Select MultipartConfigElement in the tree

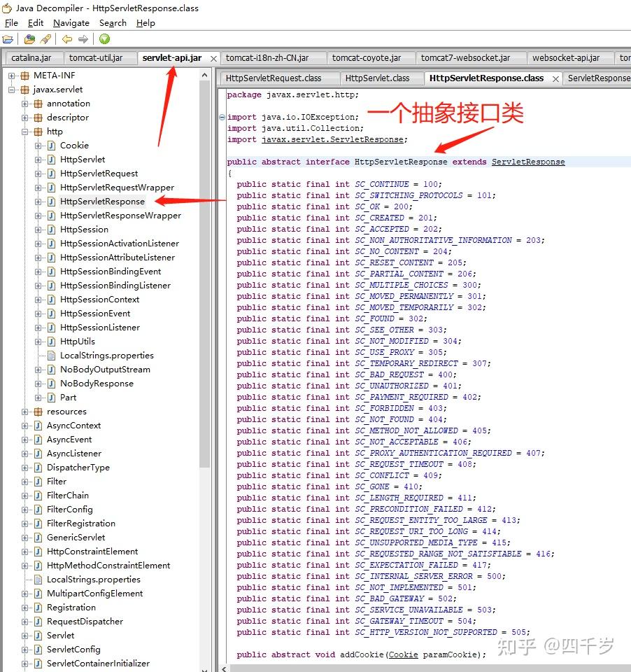(x=94, y=594)
